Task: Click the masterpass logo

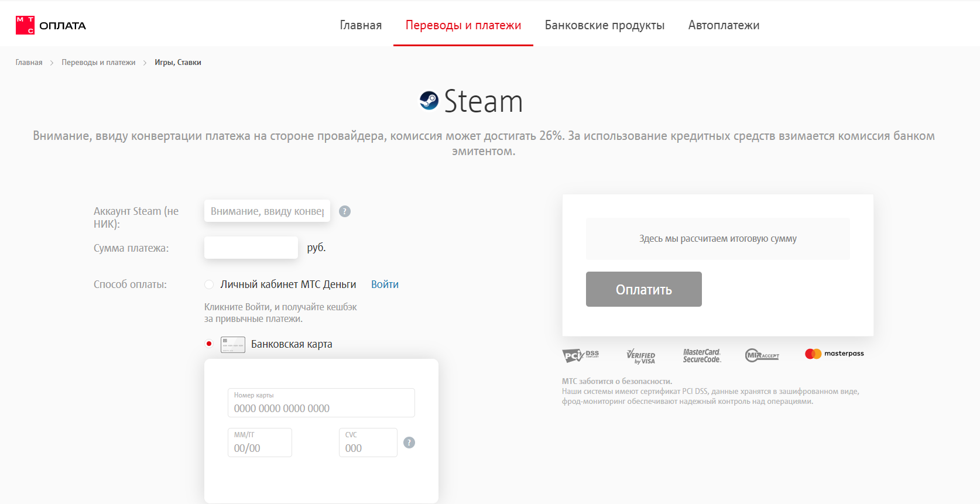Action: point(834,354)
